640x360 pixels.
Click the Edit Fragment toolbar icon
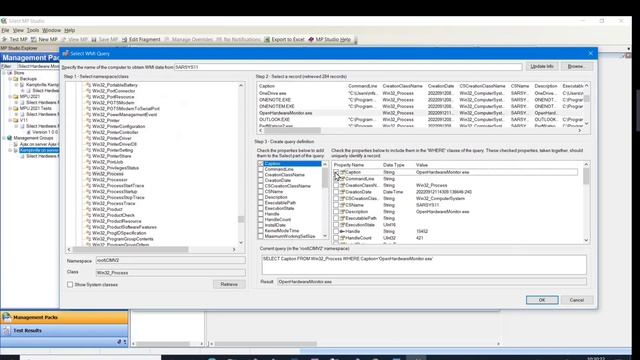coord(124,40)
